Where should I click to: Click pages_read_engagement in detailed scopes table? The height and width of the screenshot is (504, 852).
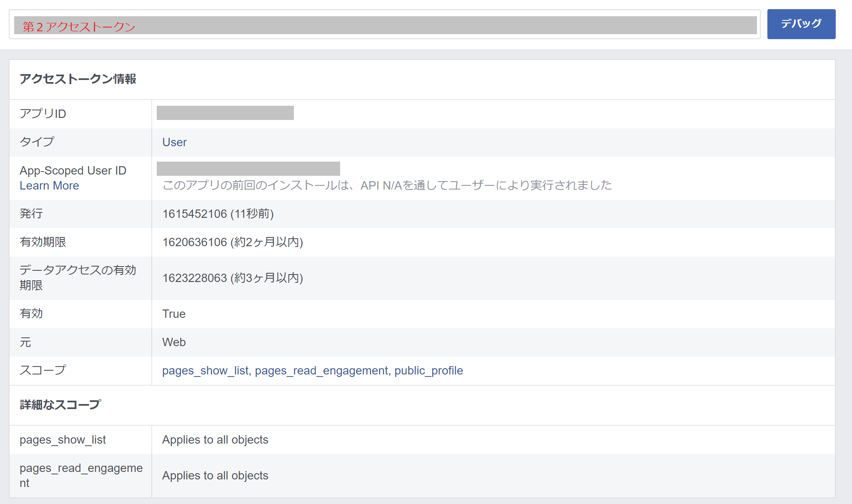(x=81, y=476)
